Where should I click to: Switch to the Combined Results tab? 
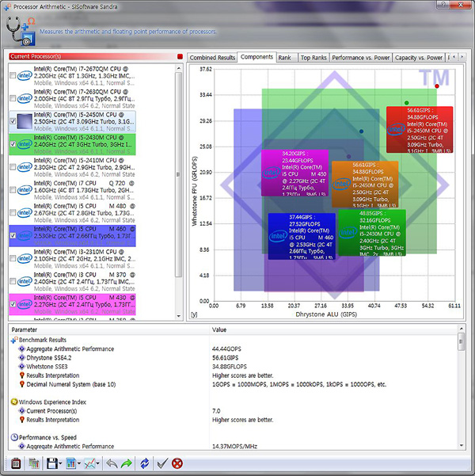212,57
